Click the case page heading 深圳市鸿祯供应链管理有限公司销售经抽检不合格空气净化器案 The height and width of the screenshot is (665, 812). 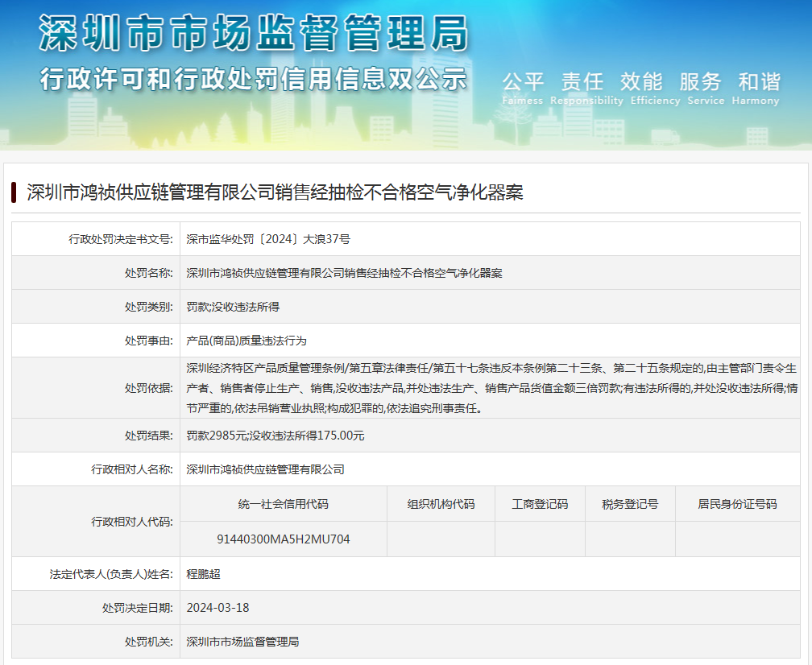pyautogui.click(x=275, y=192)
